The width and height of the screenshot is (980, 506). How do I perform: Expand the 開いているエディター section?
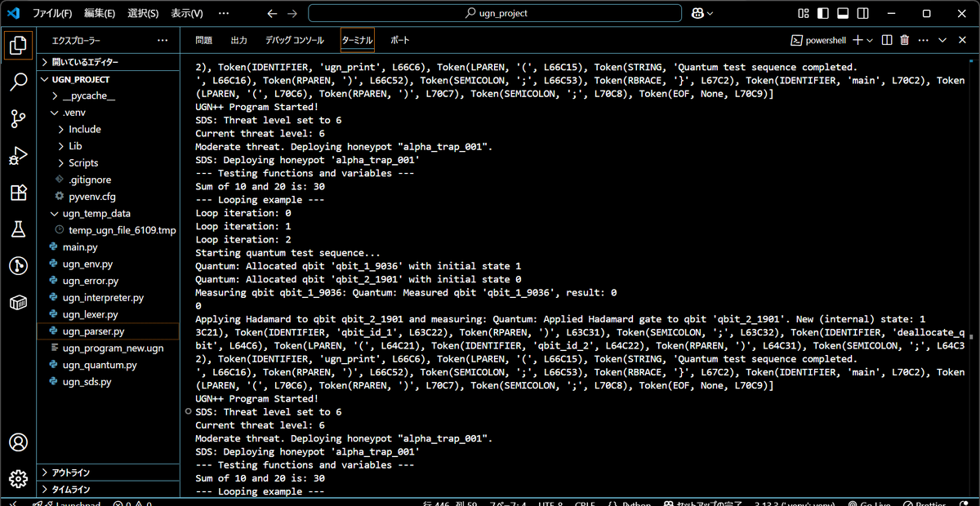click(109, 62)
